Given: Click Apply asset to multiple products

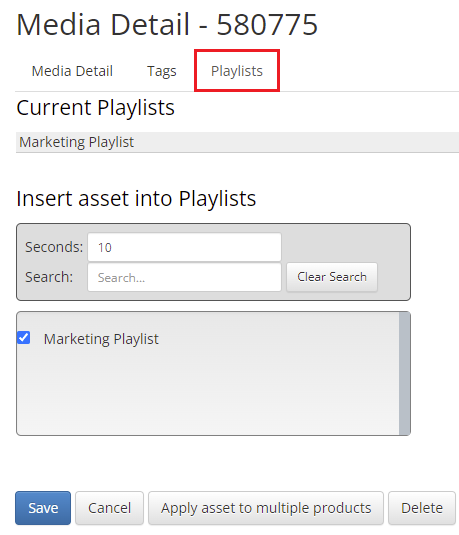Looking at the screenshot, I should coord(266,508).
